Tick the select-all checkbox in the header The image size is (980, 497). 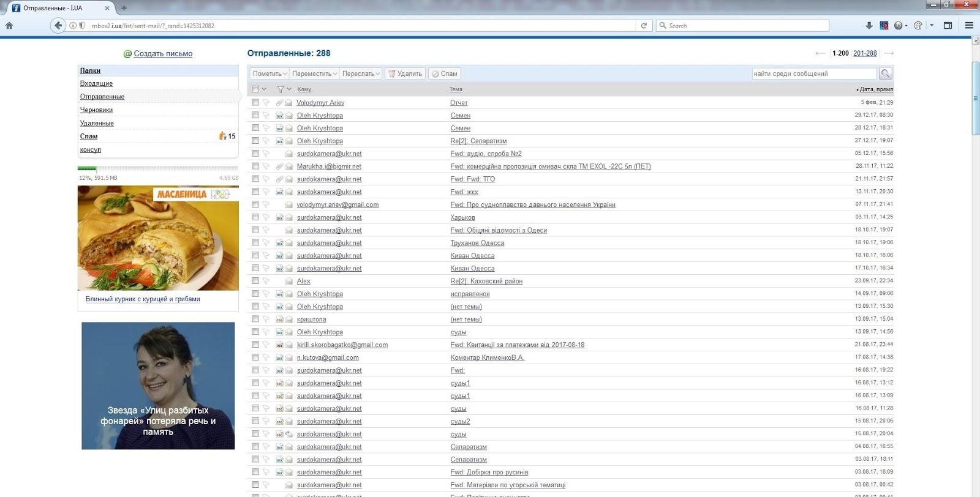[255, 89]
